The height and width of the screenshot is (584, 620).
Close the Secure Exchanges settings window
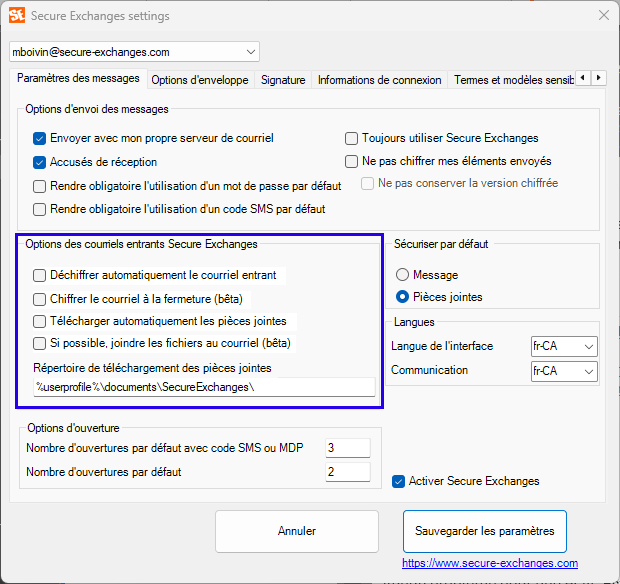(603, 15)
